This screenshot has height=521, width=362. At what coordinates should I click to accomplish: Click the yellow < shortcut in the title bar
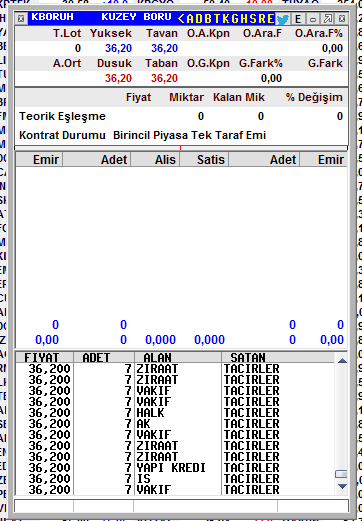[x=181, y=19]
